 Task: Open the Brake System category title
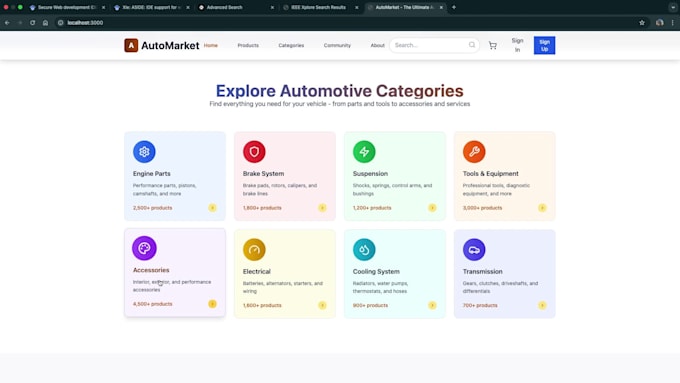point(263,173)
